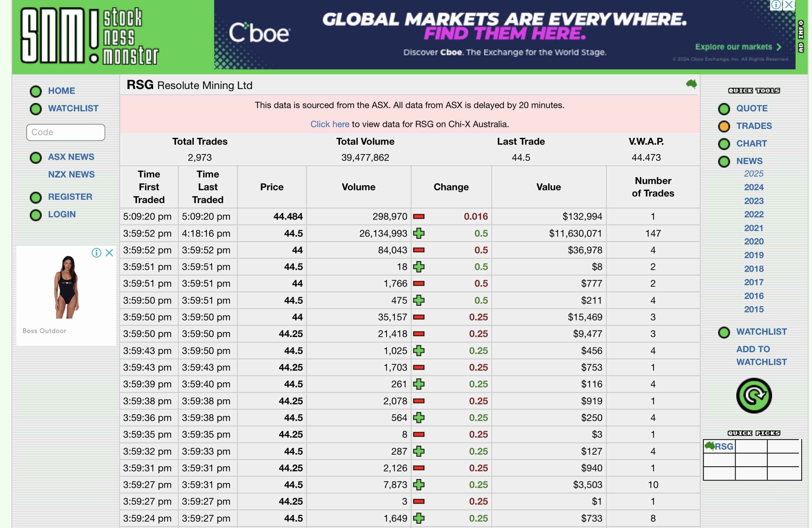
Task: Open WATCHLIST in right sidebar
Action: 761,332
